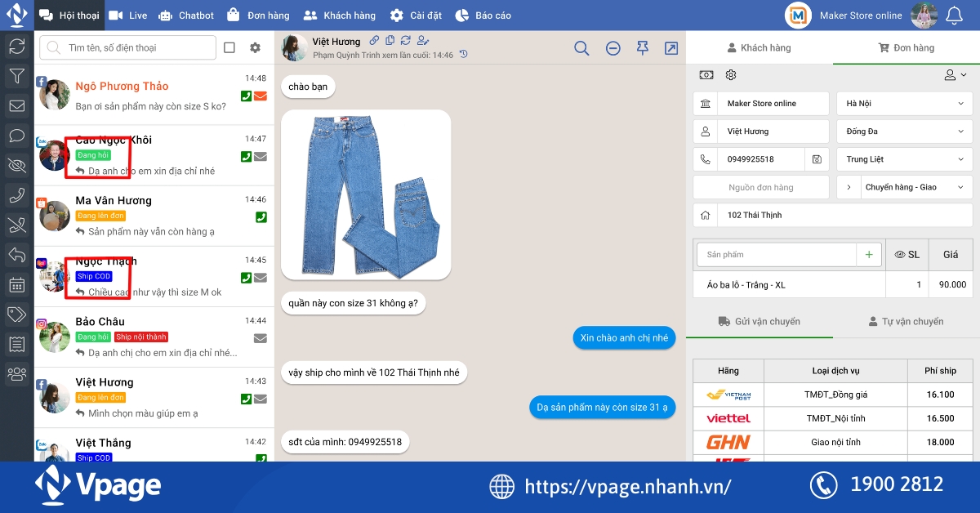This screenshot has height=513, width=980.
Task: Open the tags icon in the left sidebar
Action: (x=16, y=314)
